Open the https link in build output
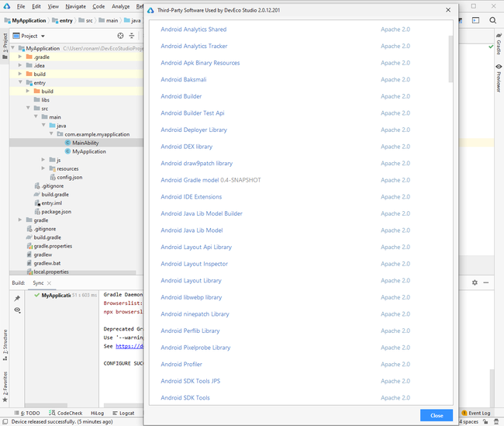Viewport: 504px width, 426px height. click(x=129, y=346)
